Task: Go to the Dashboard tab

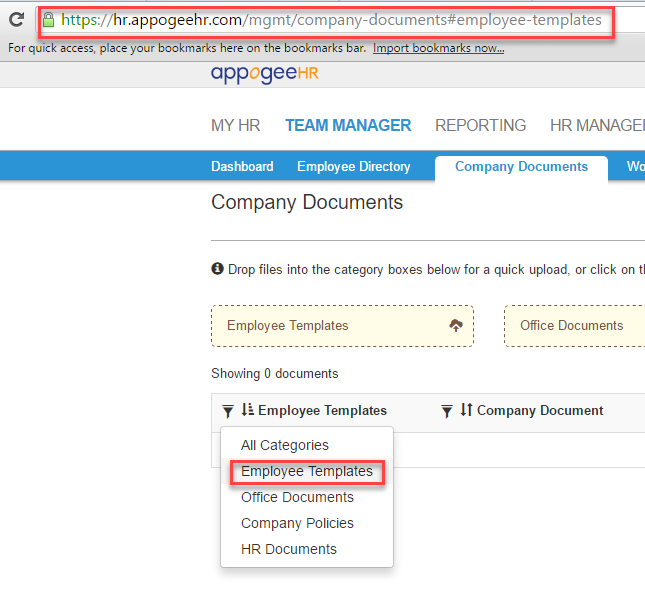Action: 242,167
